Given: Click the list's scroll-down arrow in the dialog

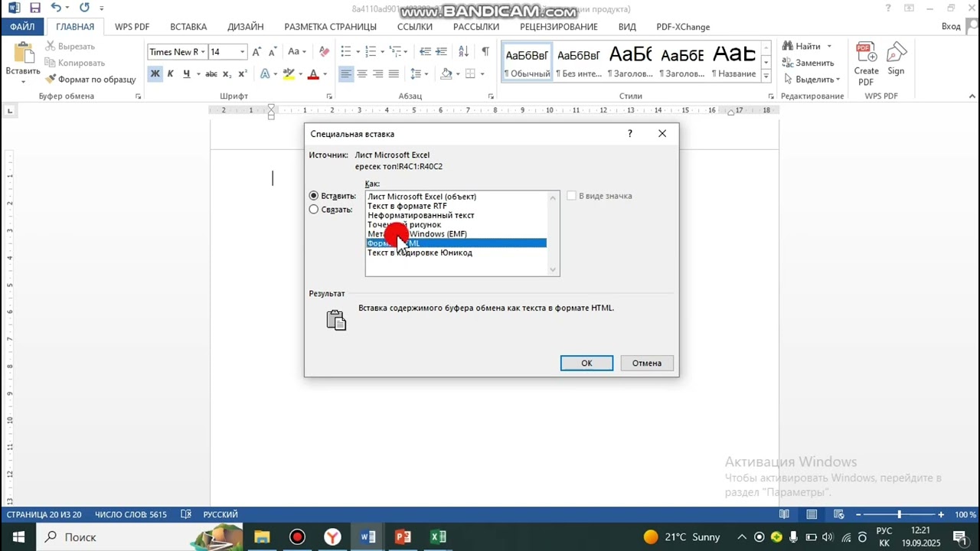Looking at the screenshot, I should pyautogui.click(x=554, y=269).
